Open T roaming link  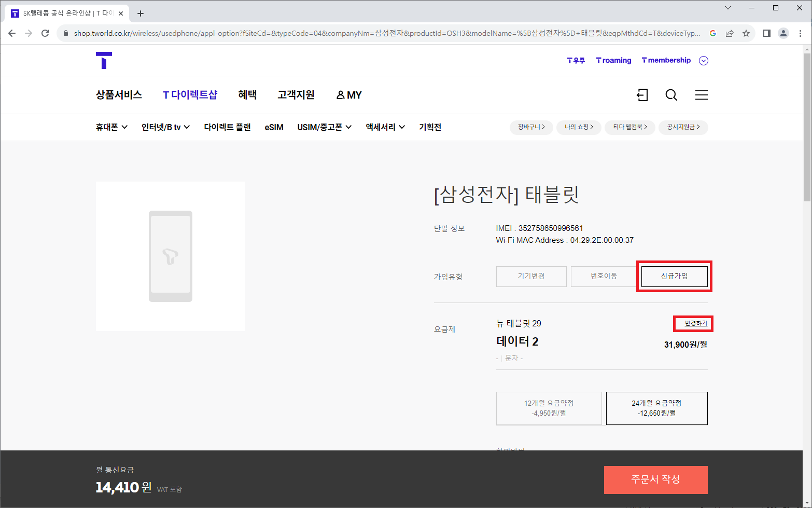click(x=614, y=61)
